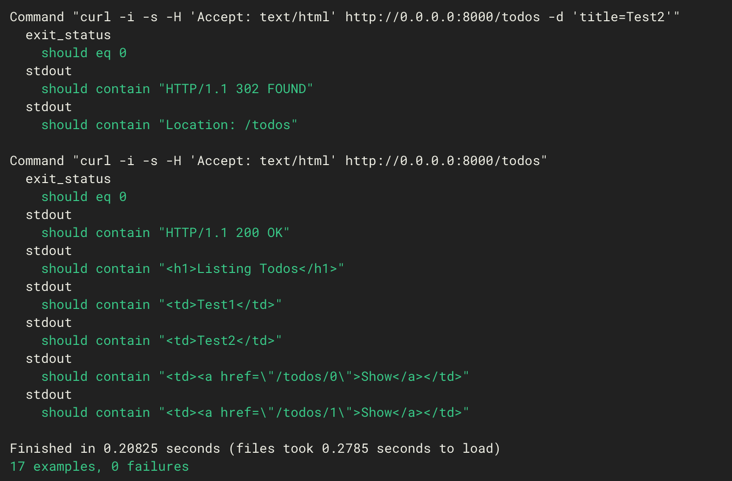Click the 'Finished in 0.20825 seconds' line
Viewport: 732px width, 481px height.
255,449
